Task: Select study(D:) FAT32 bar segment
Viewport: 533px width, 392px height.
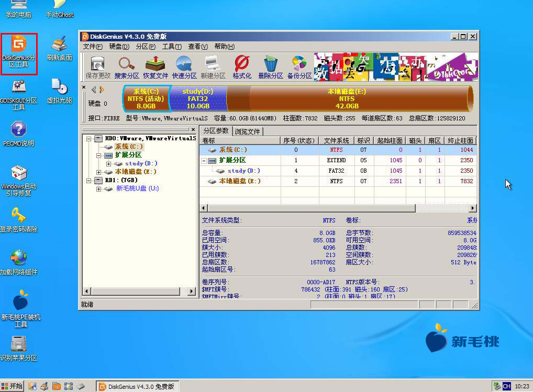Action: pyautogui.click(x=198, y=98)
